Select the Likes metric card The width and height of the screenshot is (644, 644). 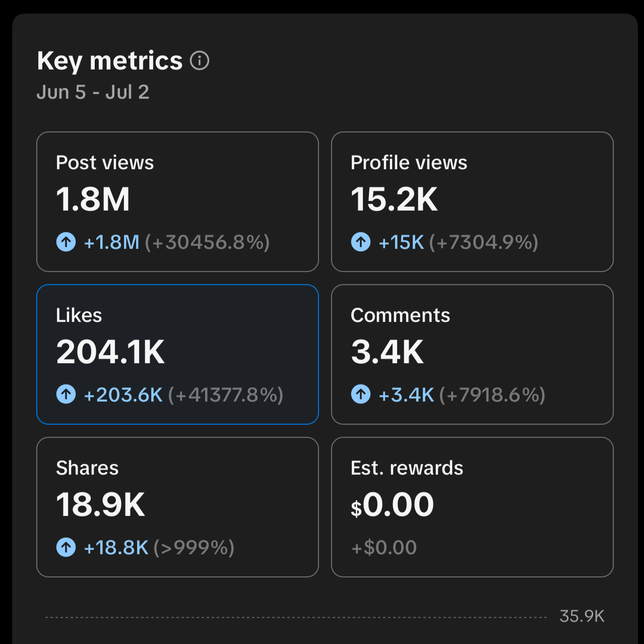(177, 354)
